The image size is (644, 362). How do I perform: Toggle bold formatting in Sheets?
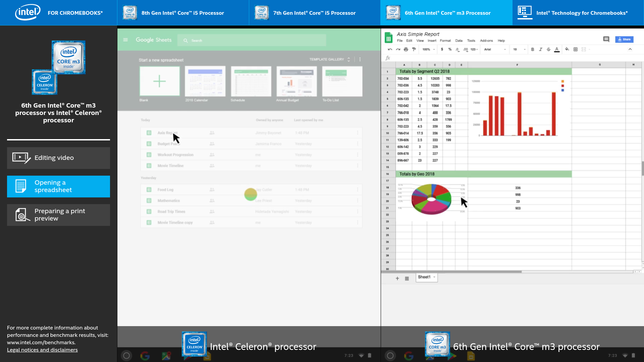pyautogui.click(x=533, y=49)
